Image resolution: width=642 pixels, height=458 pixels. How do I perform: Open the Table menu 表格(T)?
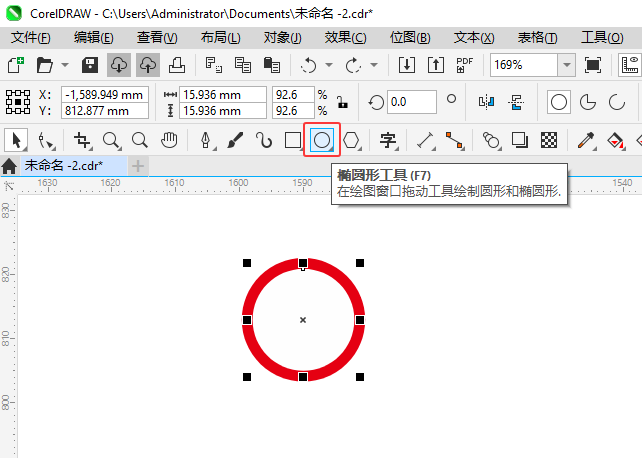pyautogui.click(x=537, y=38)
